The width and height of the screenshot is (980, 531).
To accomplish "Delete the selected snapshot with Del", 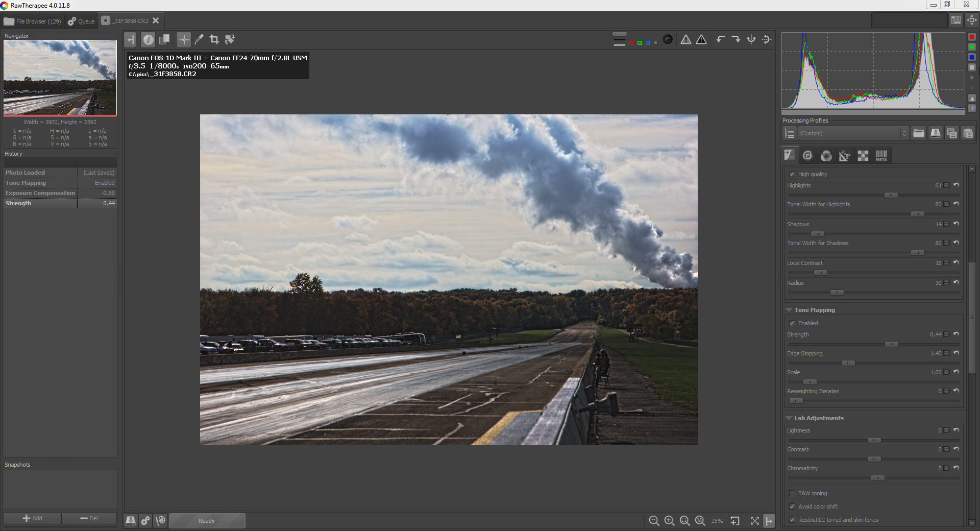I will pyautogui.click(x=89, y=518).
